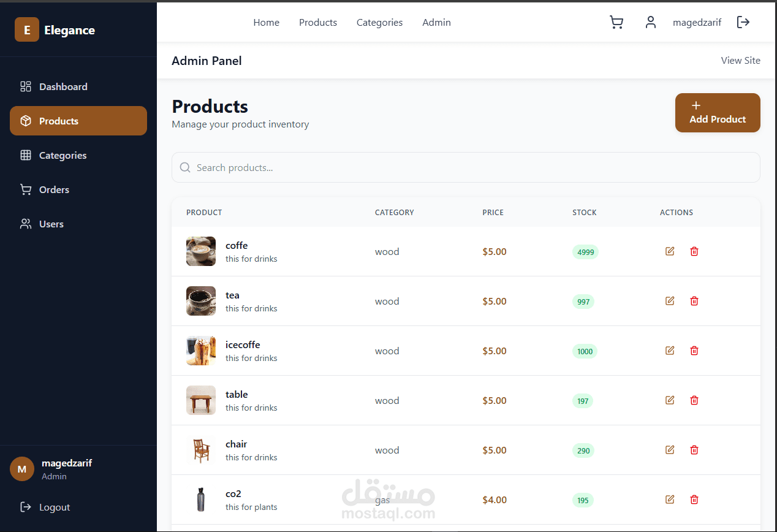The width and height of the screenshot is (777, 532).
Task: Click the trash icon for table
Action: click(694, 400)
